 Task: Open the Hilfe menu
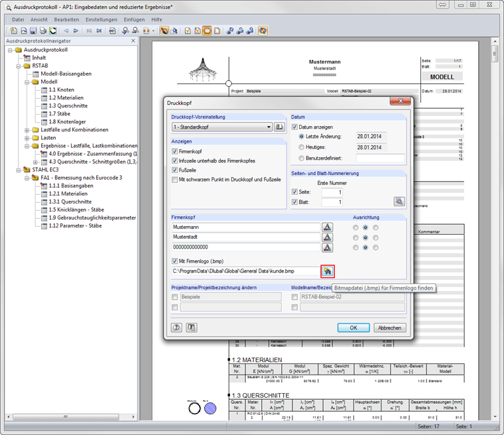pos(157,20)
